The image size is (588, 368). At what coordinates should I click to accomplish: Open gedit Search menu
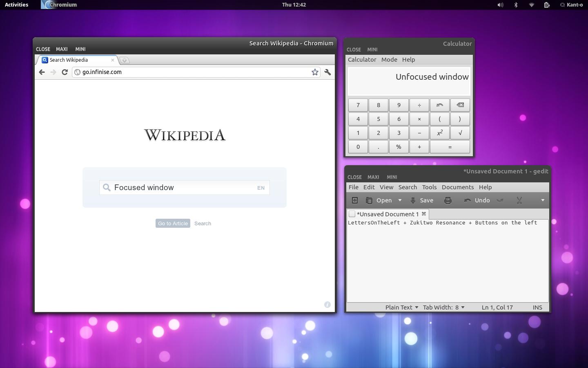point(408,187)
